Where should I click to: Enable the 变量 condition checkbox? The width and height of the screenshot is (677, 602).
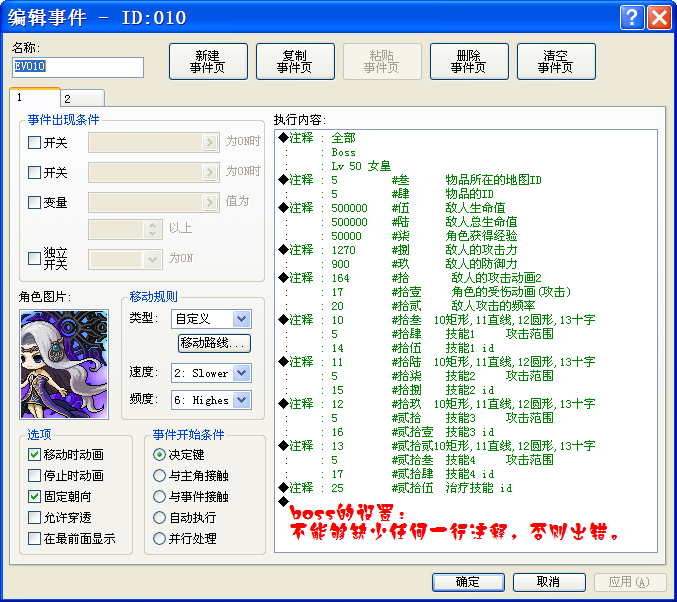(x=34, y=202)
